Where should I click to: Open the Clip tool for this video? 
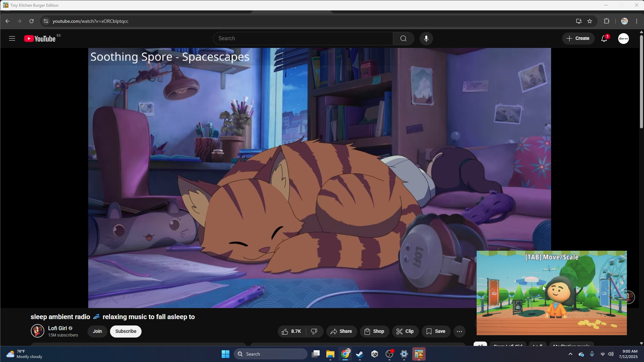pos(405,331)
